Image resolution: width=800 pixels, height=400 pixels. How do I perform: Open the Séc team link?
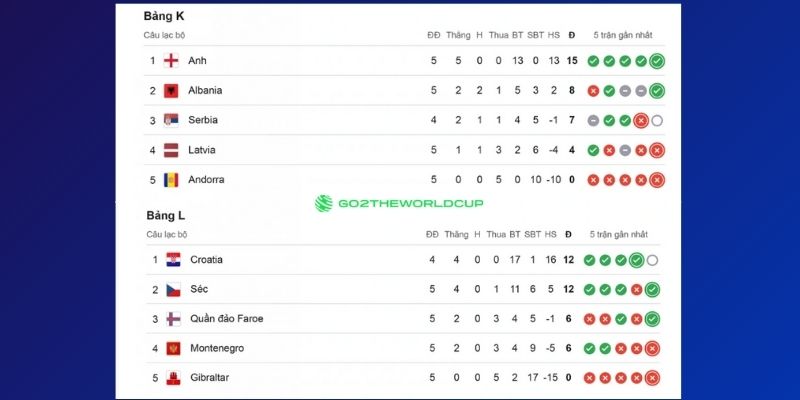[x=199, y=290]
